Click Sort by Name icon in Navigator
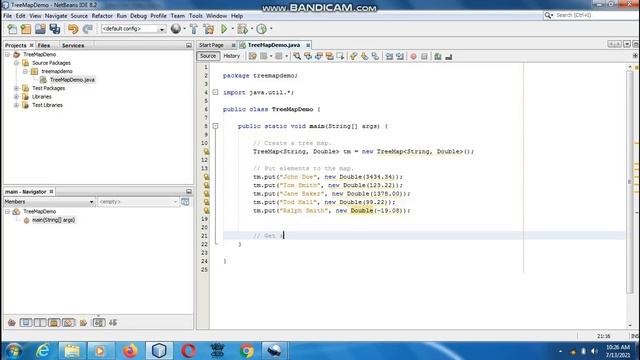640x360 pixels. pos(99,323)
